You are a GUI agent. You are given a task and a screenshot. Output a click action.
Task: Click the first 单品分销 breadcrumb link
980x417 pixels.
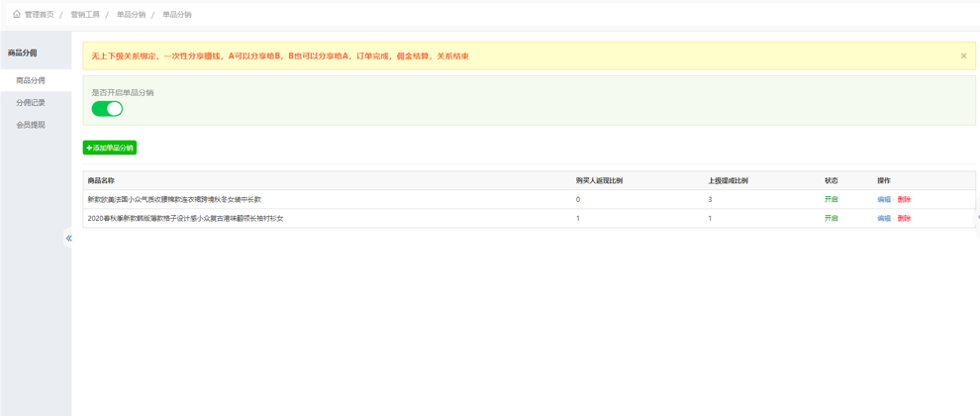131,15
